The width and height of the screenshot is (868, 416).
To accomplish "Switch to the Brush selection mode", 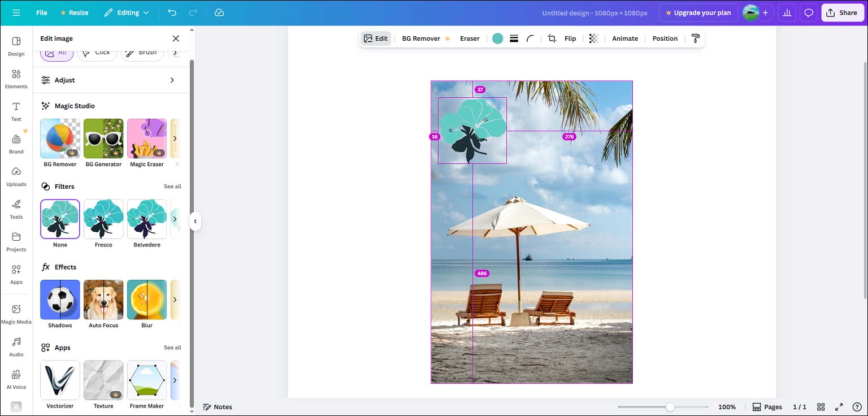I will 142,52.
